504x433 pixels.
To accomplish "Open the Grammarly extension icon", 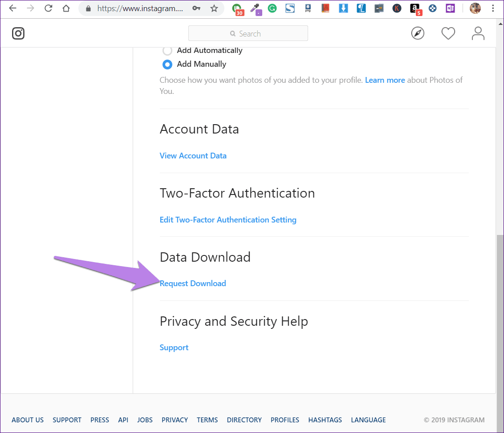I will coord(272,8).
